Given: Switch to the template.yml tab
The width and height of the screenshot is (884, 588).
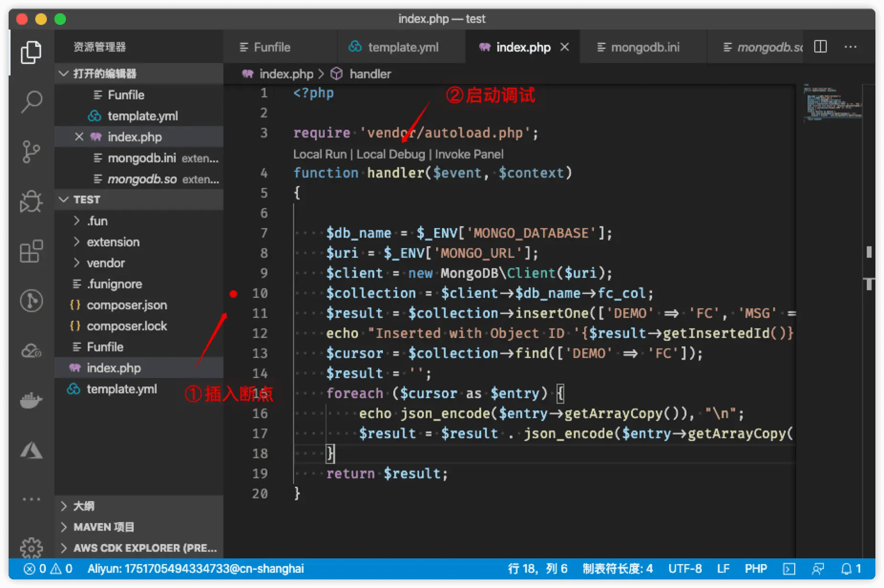Looking at the screenshot, I should tap(395, 47).
